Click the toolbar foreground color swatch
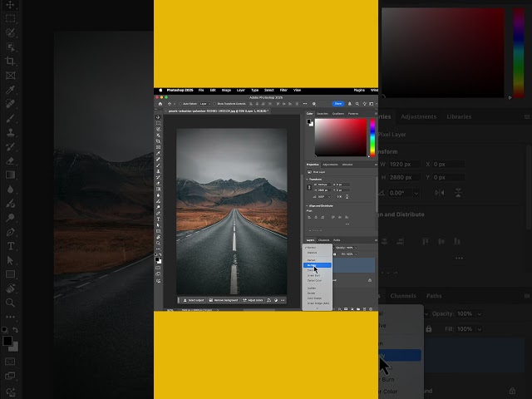The height and width of the screenshot is (399, 532). [x=157, y=259]
